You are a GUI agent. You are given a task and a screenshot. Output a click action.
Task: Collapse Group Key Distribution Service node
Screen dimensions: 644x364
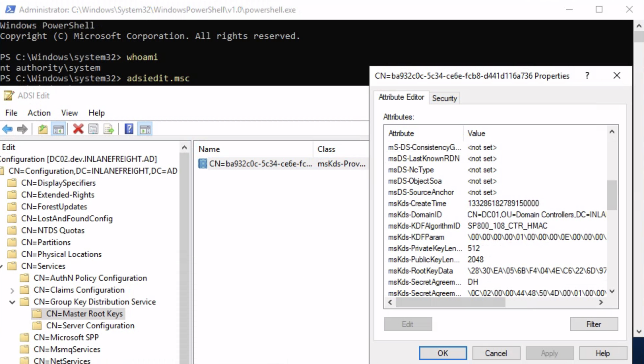pos(12,302)
